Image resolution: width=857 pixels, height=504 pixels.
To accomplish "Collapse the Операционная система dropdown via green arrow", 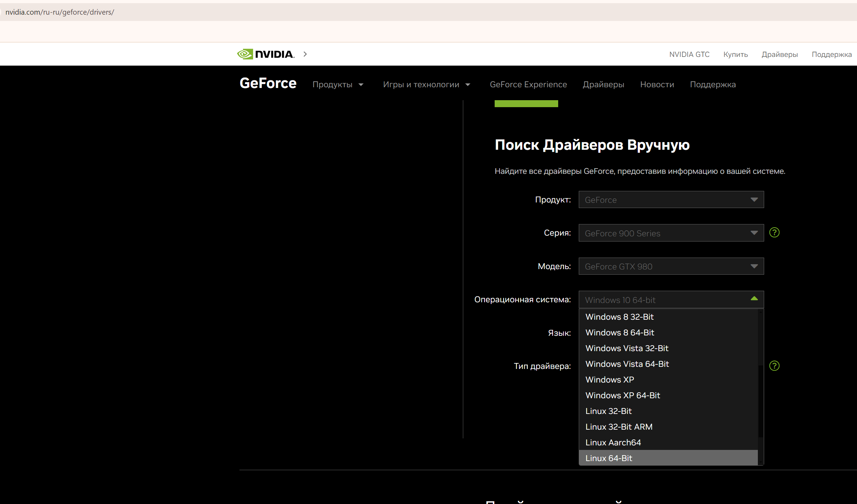I will pyautogui.click(x=754, y=299).
